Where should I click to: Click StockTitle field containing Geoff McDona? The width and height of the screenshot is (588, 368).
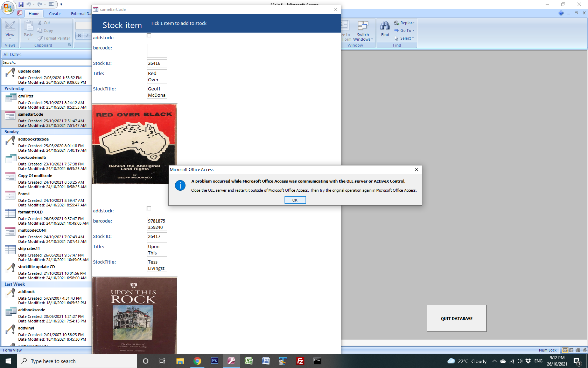[157, 92]
